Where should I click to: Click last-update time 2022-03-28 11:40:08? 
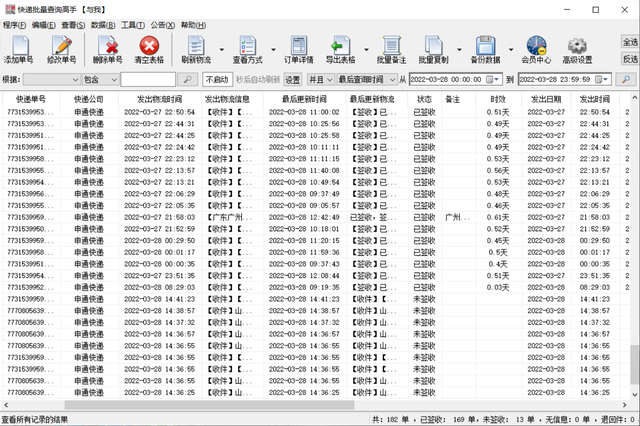pyautogui.click(x=304, y=170)
